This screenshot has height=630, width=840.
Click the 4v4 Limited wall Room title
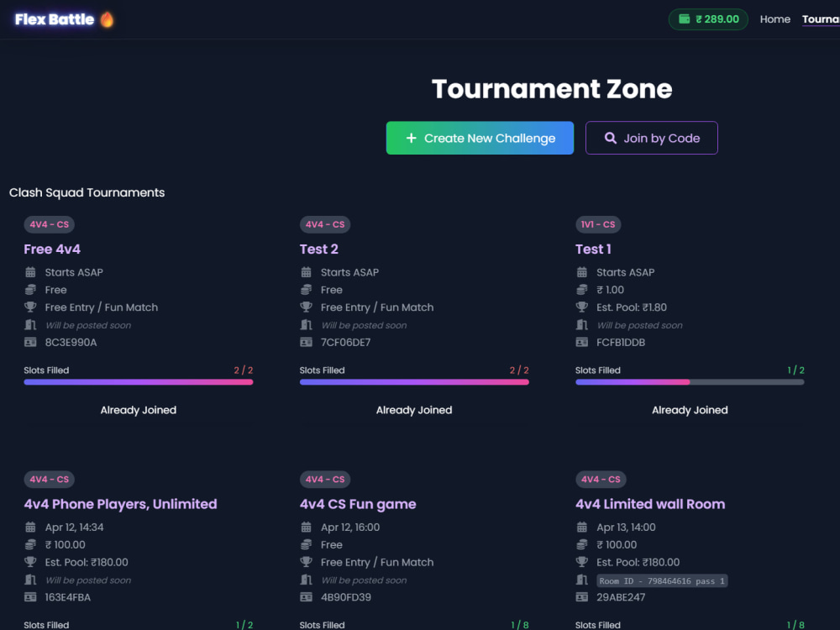[x=650, y=504]
